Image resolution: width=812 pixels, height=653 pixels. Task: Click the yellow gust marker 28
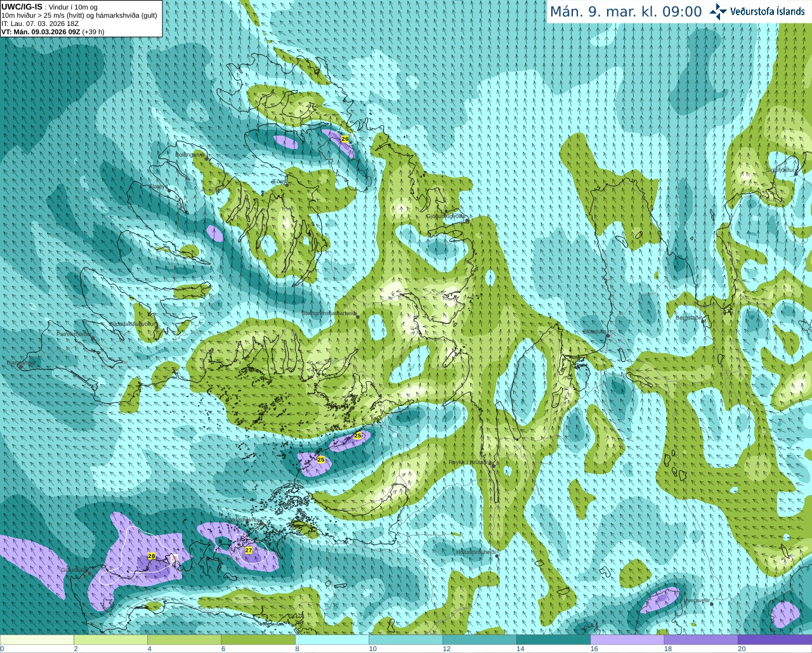[151, 556]
